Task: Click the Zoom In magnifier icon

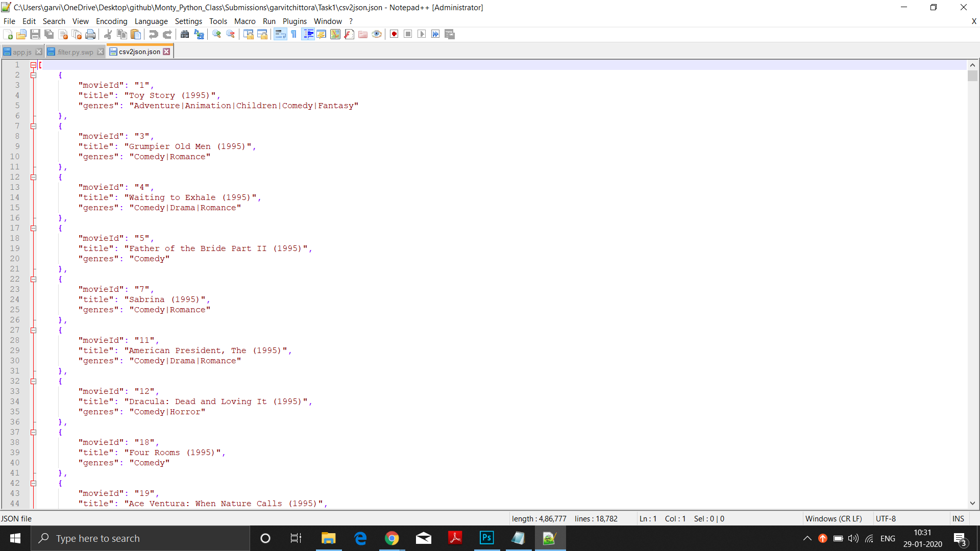Action: click(217, 34)
